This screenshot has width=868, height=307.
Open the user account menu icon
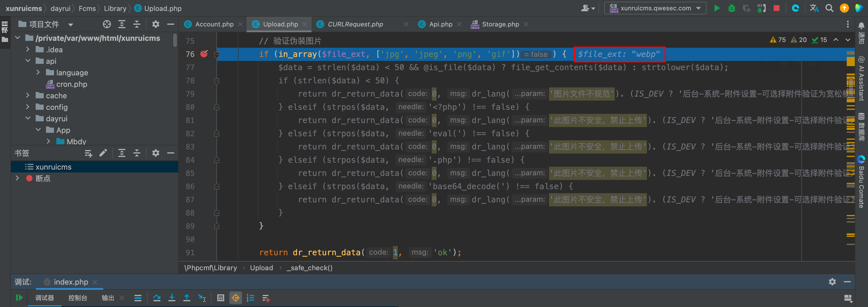click(588, 8)
